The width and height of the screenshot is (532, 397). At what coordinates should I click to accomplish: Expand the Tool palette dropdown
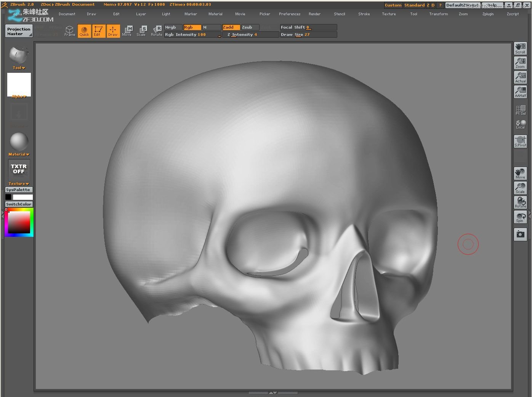click(18, 68)
